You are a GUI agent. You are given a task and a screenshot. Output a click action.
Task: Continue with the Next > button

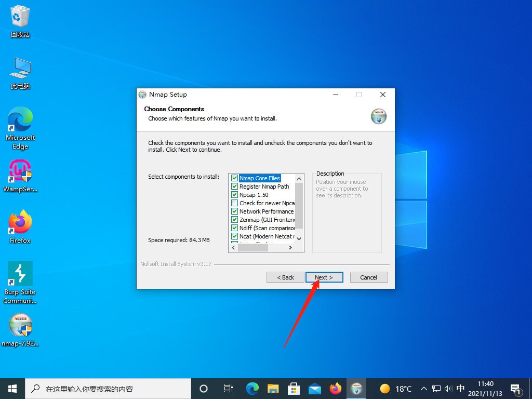pos(324,277)
